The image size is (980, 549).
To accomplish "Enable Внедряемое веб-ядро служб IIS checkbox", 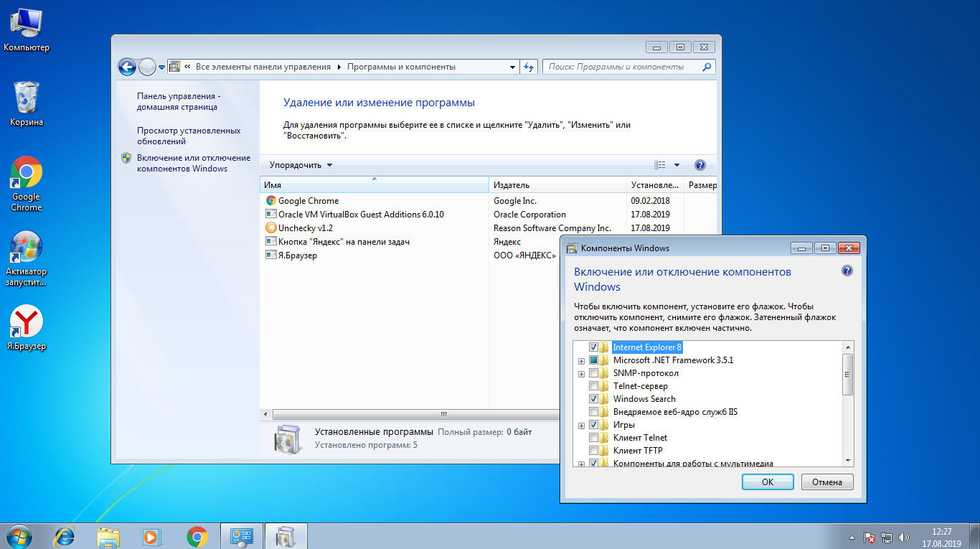I will [593, 412].
